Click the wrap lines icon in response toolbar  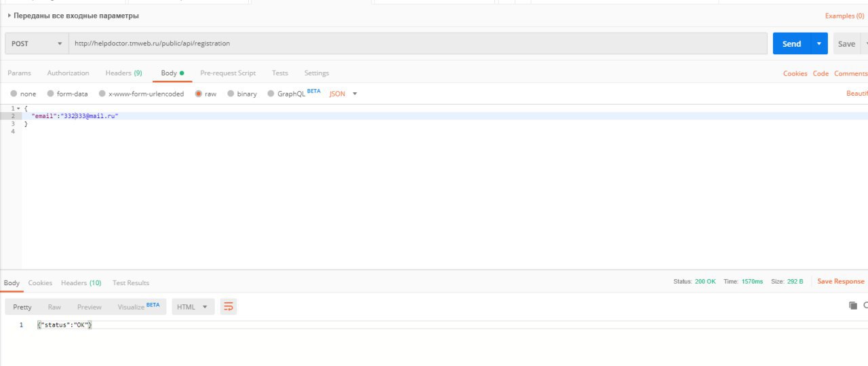[229, 306]
